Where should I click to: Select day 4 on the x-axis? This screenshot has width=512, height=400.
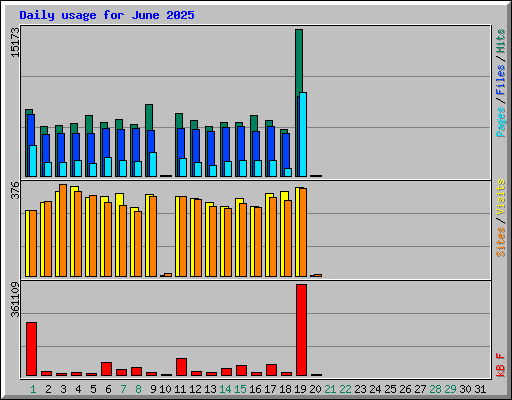point(78,389)
